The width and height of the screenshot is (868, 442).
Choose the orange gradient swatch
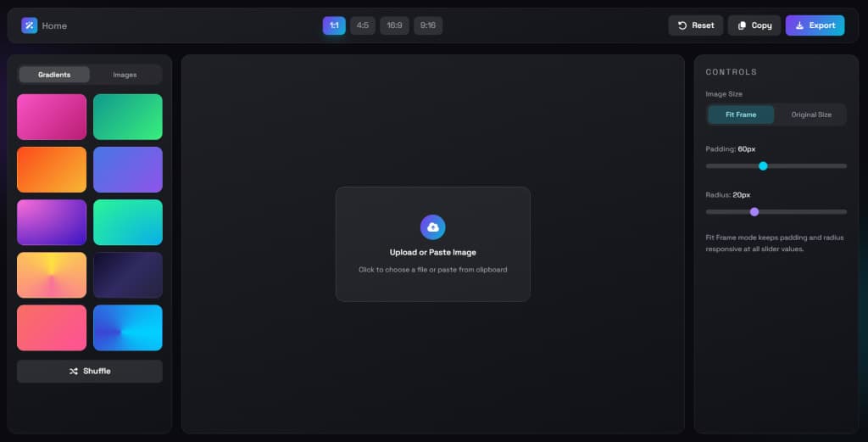[x=52, y=170]
